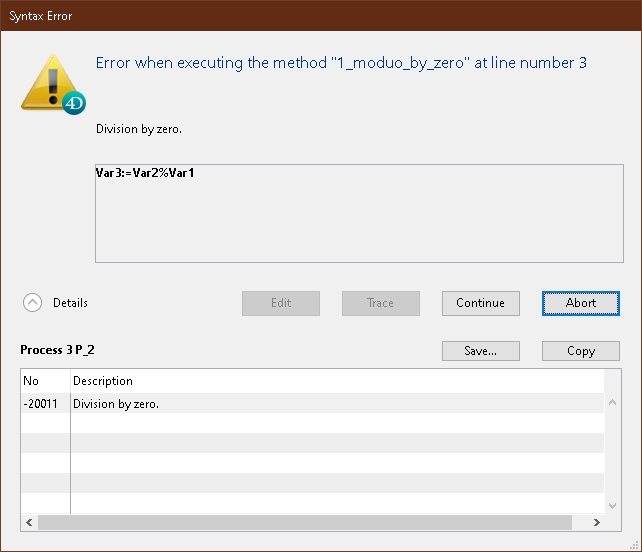
Task: Select Division by zero description in table
Action: coord(116,404)
